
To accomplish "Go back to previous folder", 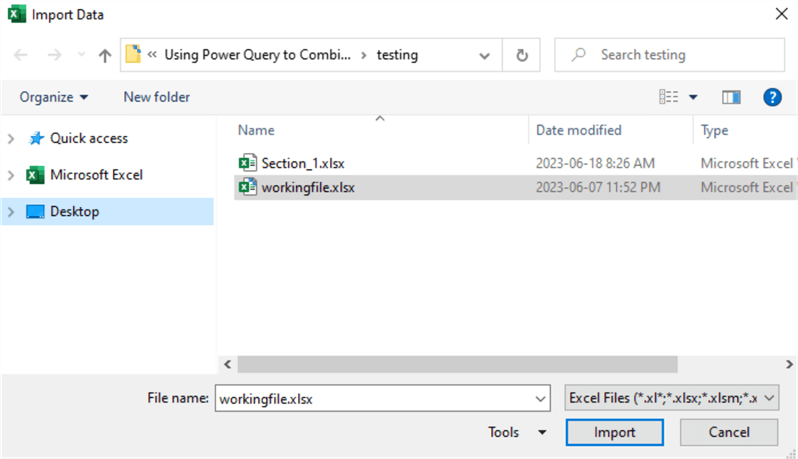I will pos(20,55).
